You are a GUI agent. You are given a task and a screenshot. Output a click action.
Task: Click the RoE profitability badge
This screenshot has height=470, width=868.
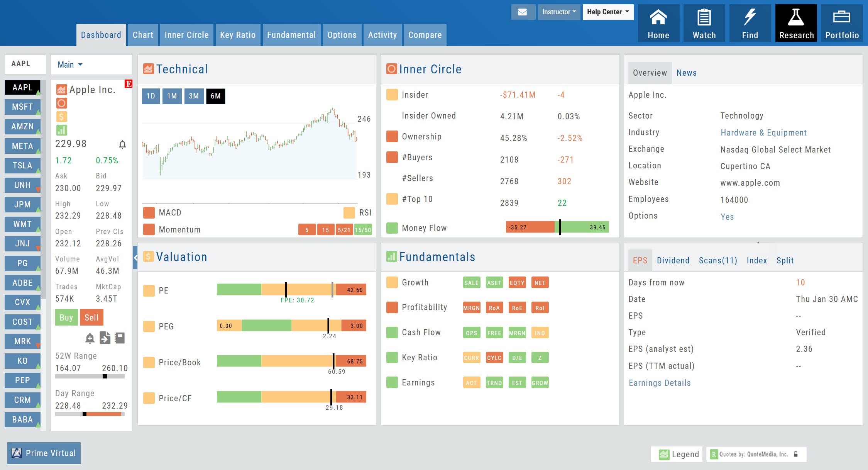[x=517, y=308]
